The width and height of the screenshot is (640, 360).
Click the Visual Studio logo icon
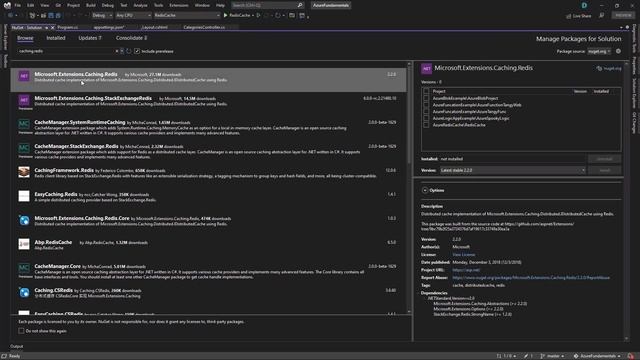(7, 5)
